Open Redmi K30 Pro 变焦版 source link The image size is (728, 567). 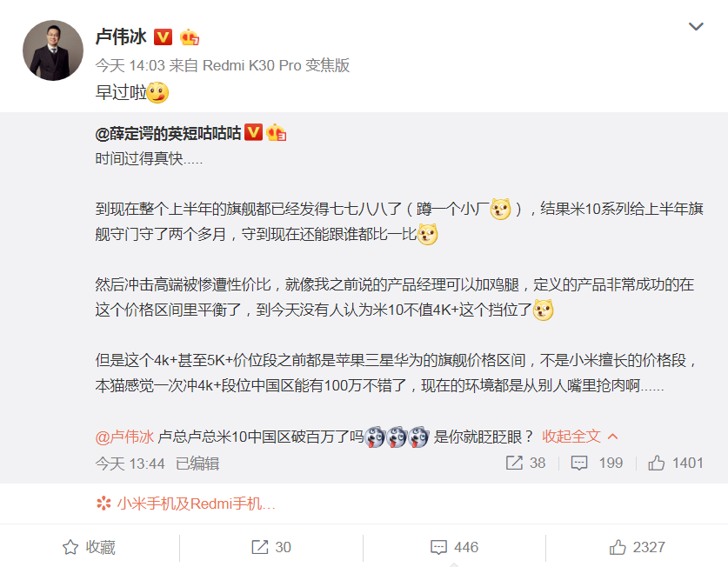coord(277,65)
